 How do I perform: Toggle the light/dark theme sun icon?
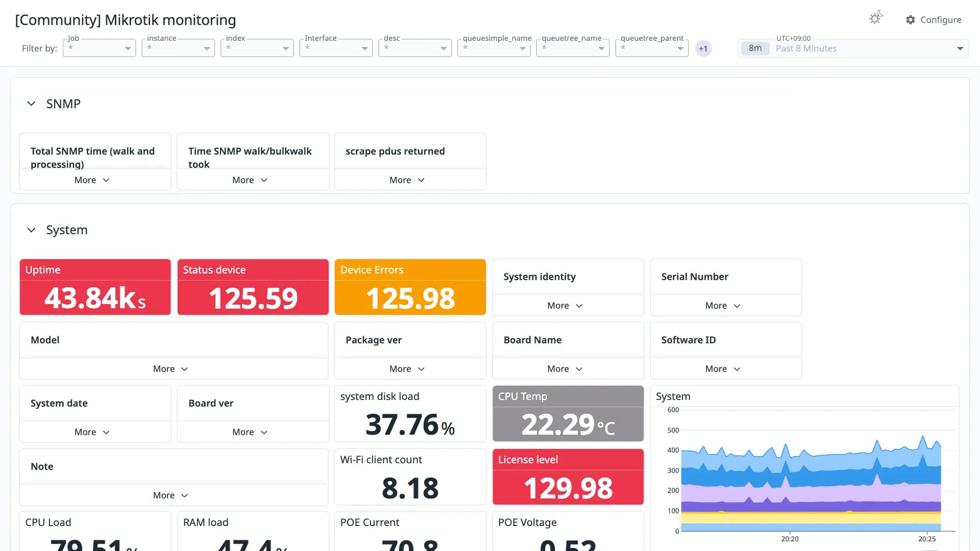[x=876, y=18]
